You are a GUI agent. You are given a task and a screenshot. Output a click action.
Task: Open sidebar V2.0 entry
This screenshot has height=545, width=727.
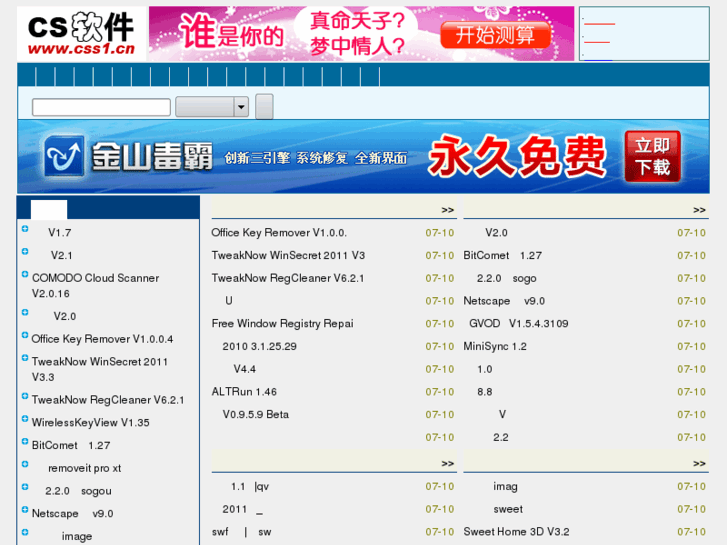pos(64,316)
